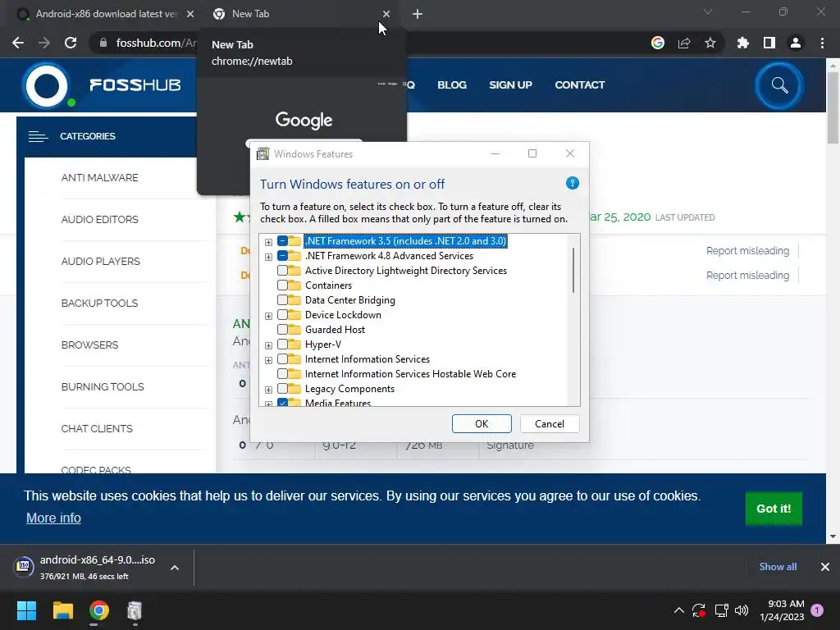Open the Chrome profile icon
This screenshot has height=630, width=840.
796,43
